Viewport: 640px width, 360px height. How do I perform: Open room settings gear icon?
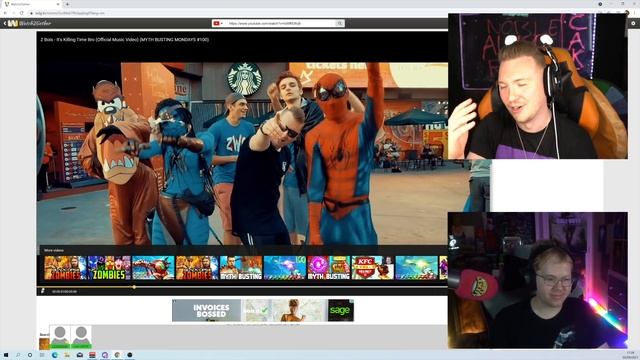[x=633, y=23]
